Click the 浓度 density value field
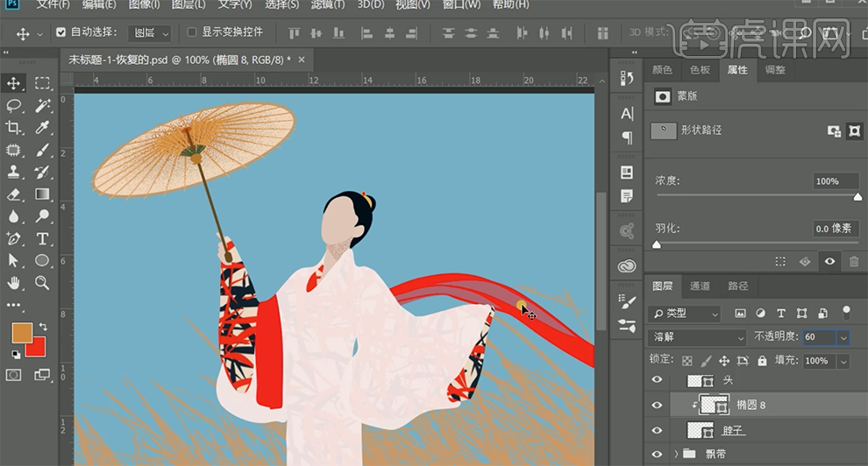This screenshot has width=868, height=466. pos(835,181)
